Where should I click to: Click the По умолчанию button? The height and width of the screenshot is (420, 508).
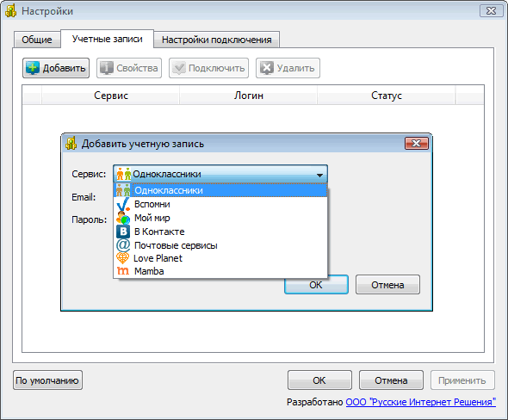(47, 380)
